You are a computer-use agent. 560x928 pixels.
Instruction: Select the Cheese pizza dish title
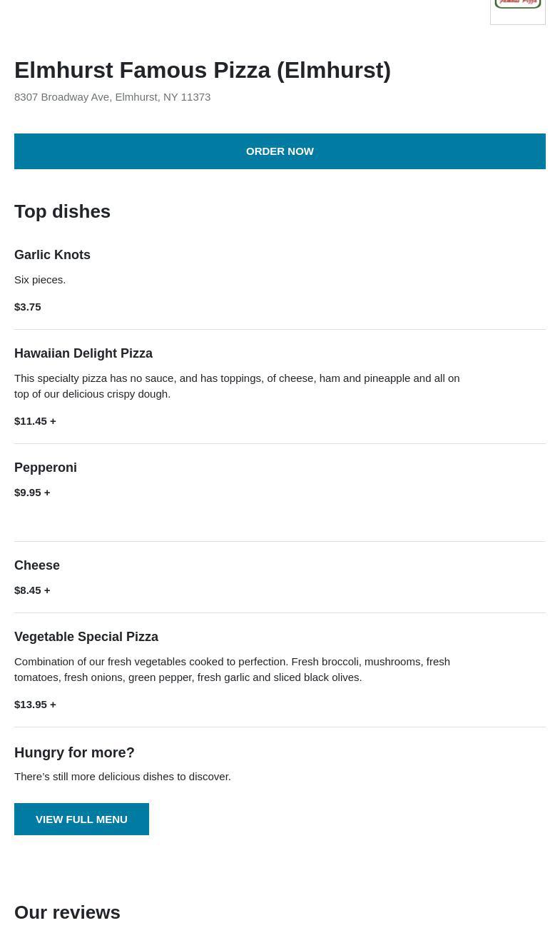pyautogui.click(x=37, y=565)
